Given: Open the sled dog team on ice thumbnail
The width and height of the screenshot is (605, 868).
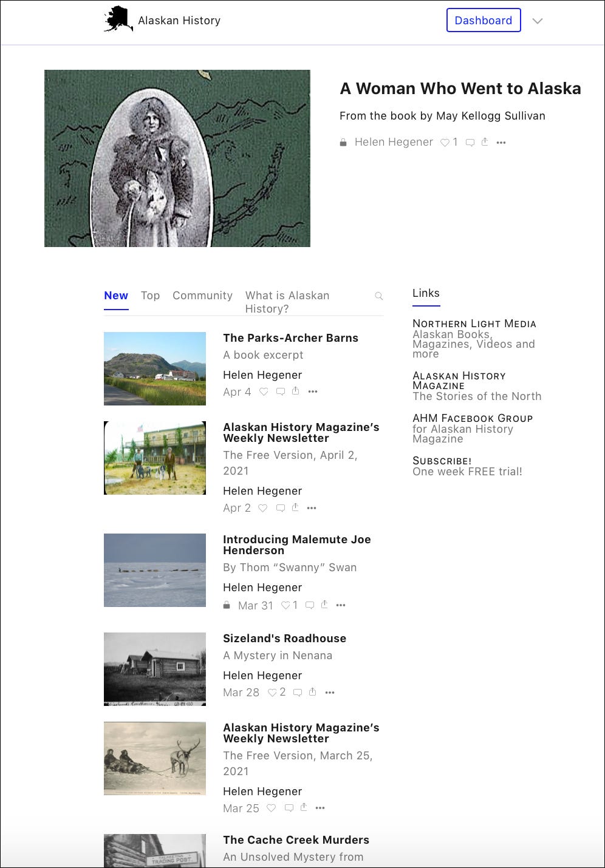Looking at the screenshot, I should [x=155, y=570].
